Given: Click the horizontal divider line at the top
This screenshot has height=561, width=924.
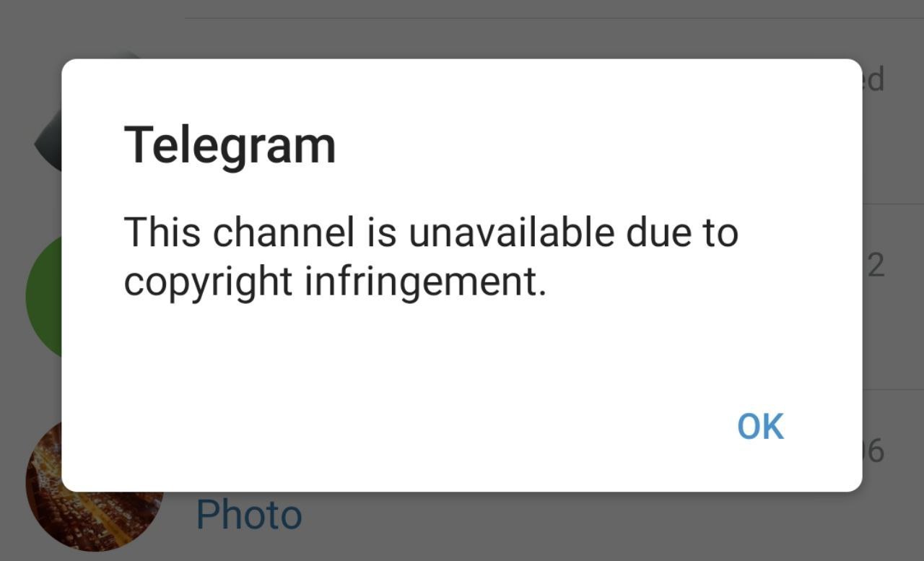Looking at the screenshot, I should 554,18.
